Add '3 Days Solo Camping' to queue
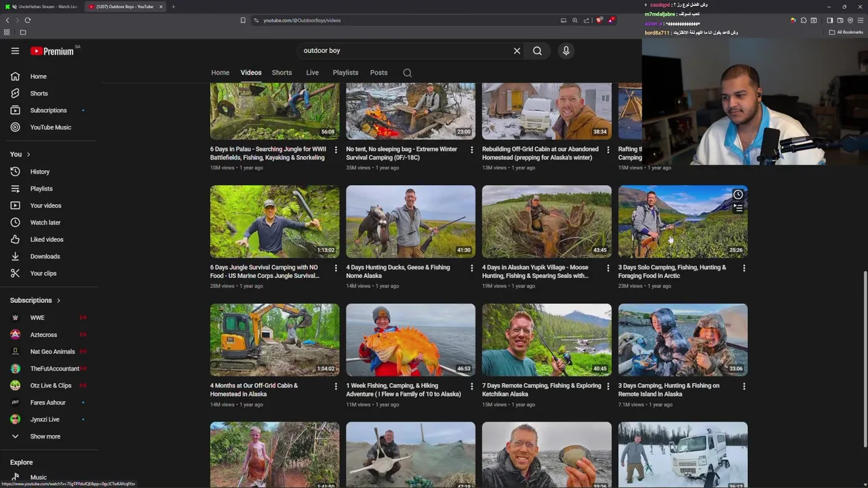Viewport: 868px width, 488px height. coord(738,209)
